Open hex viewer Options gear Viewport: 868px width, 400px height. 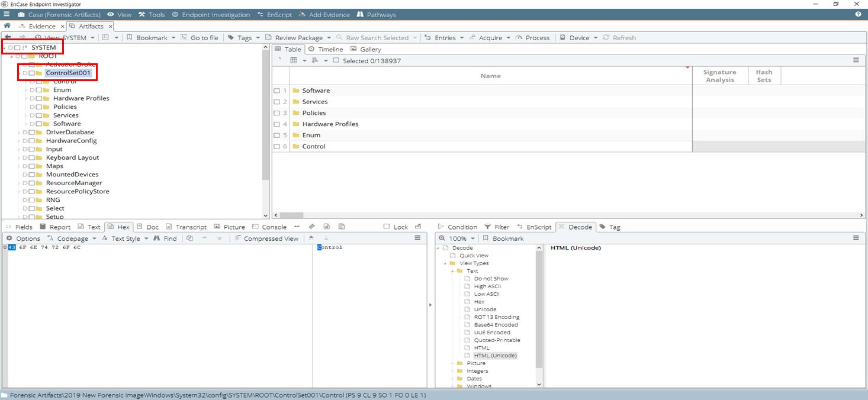[9, 238]
